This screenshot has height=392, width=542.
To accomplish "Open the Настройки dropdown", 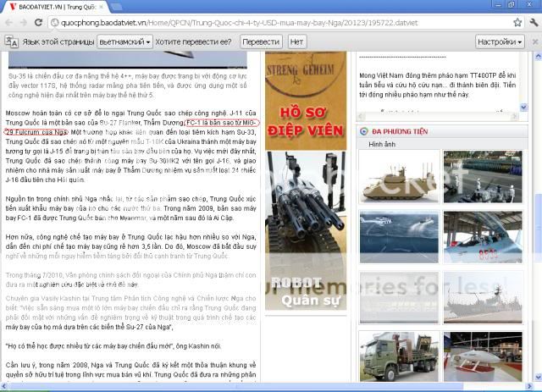I will point(500,41).
